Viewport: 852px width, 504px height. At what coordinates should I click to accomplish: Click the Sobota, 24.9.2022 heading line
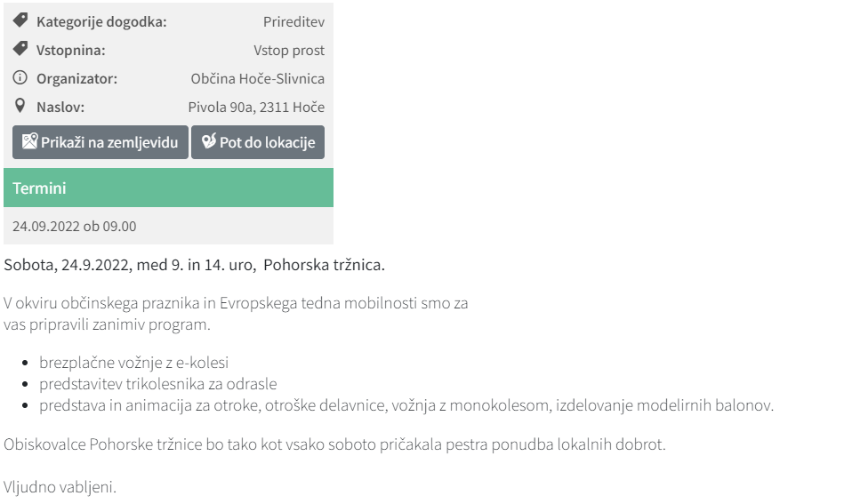click(x=195, y=265)
